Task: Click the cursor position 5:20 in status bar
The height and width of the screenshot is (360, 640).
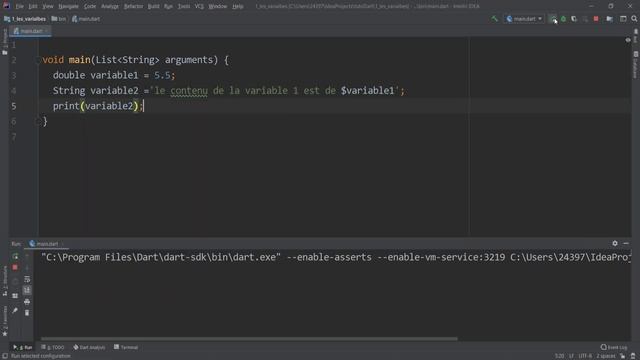Action: [559, 356]
